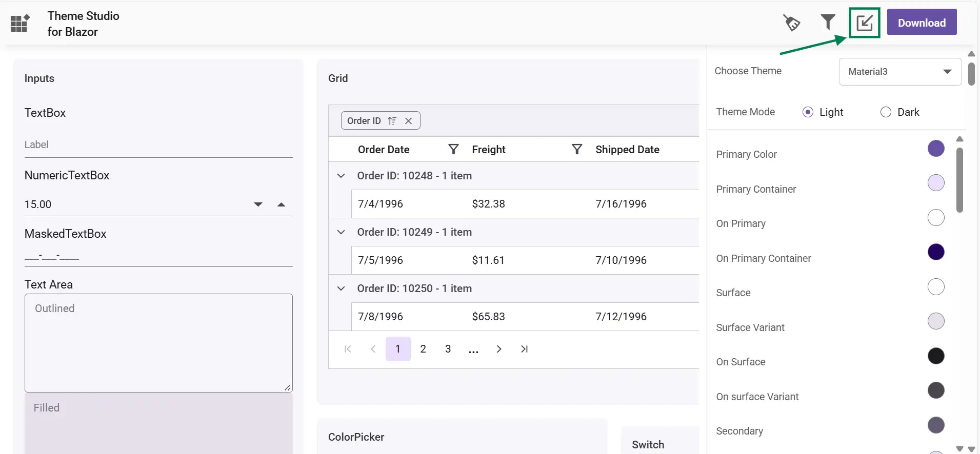Click the paint bucket theme icon in header

pyautogui.click(x=791, y=23)
